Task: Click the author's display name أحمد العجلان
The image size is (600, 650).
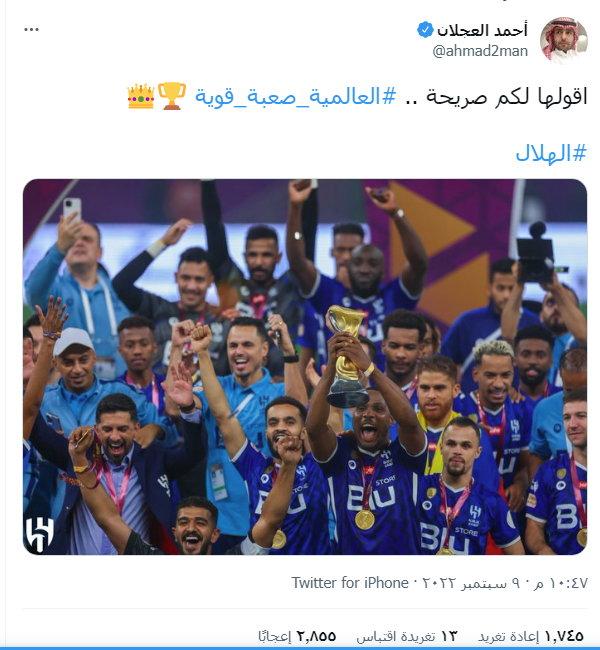Action: click(x=482, y=30)
